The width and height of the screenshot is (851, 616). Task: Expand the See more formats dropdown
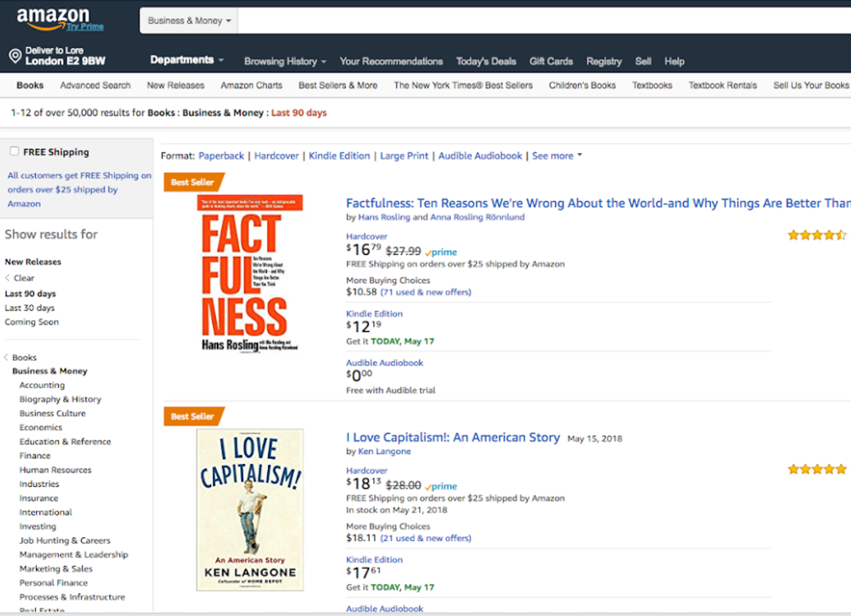pyautogui.click(x=557, y=156)
